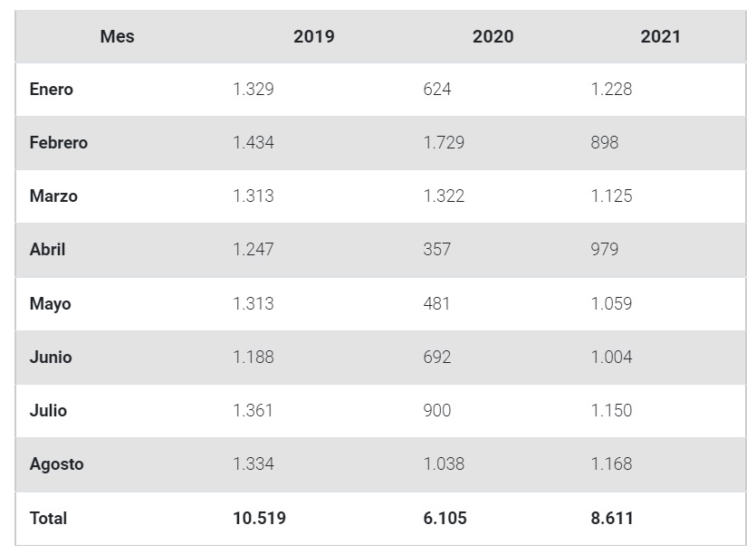
Task: Click the Marzo row label
Action: pos(53,196)
